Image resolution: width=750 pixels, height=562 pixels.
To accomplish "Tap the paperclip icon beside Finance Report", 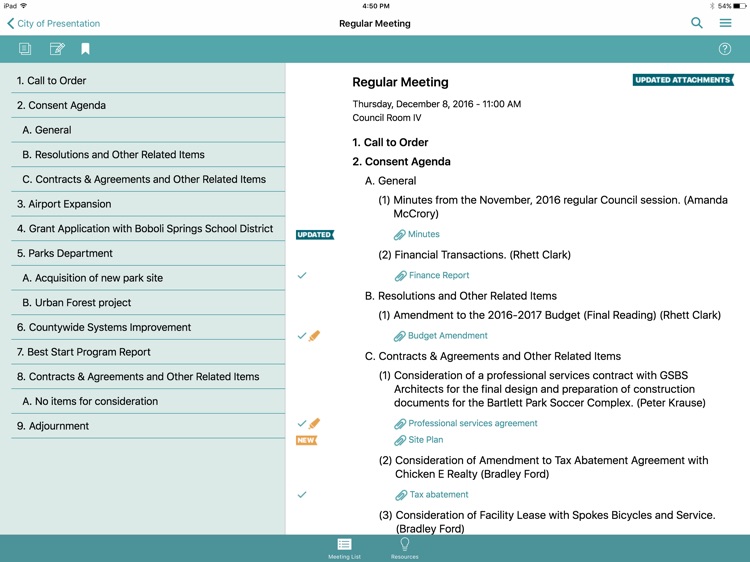I will coord(400,275).
